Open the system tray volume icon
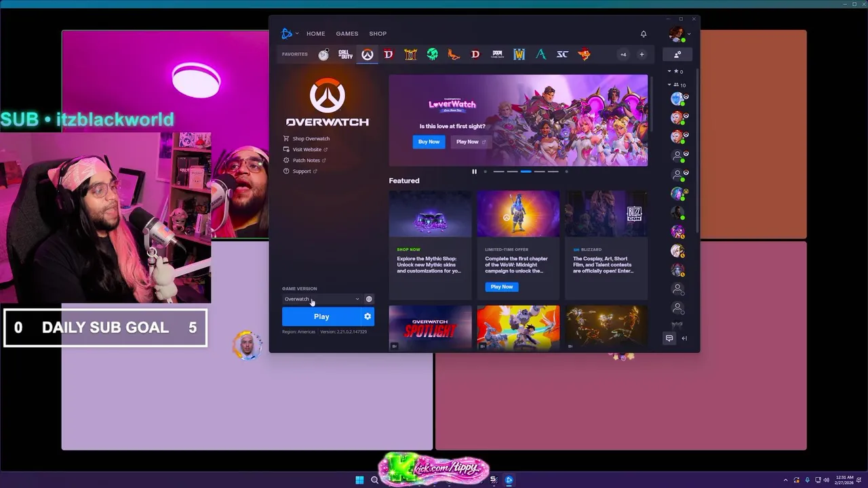The image size is (868, 488). click(x=827, y=480)
